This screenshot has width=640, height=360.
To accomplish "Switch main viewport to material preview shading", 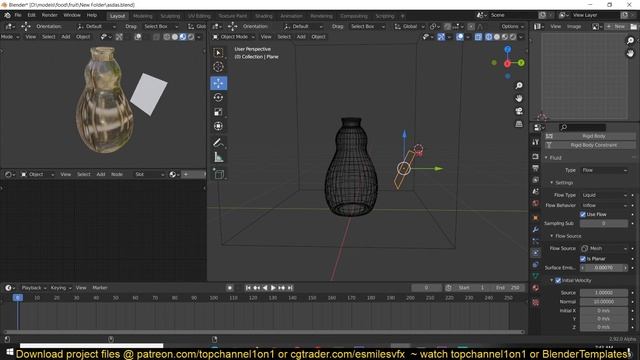I will coord(505,37).
